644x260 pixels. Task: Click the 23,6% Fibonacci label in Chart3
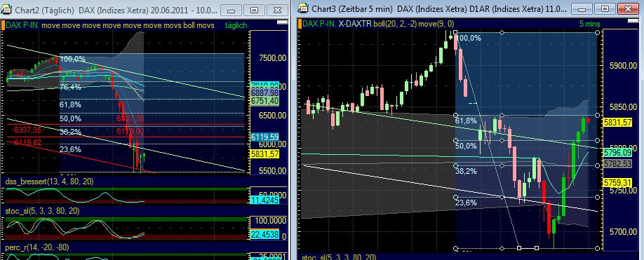[466, 203]
